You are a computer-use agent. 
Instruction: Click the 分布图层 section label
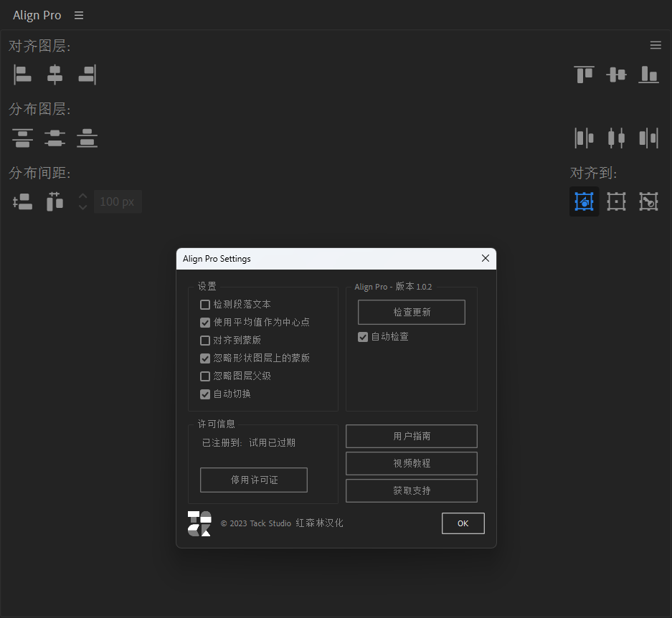pos(39,109)
